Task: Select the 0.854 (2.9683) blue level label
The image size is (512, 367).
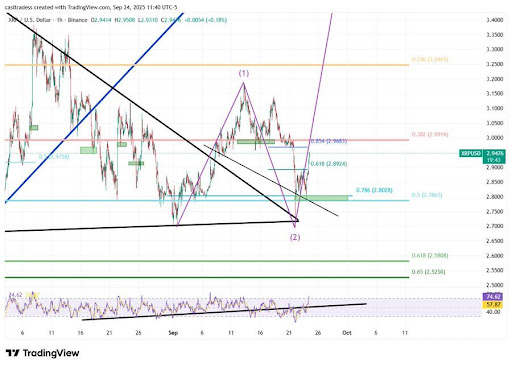Action: pyautogui.click(x=329, y=141)
